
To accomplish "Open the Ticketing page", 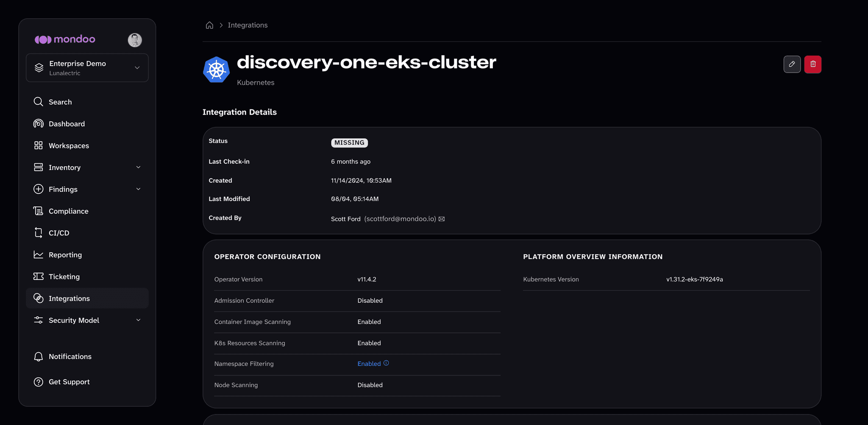I will click(x=64, y=277).
